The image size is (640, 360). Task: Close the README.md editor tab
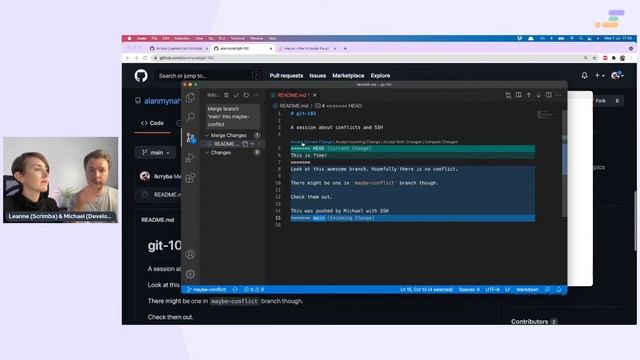(x=315, y=95)
